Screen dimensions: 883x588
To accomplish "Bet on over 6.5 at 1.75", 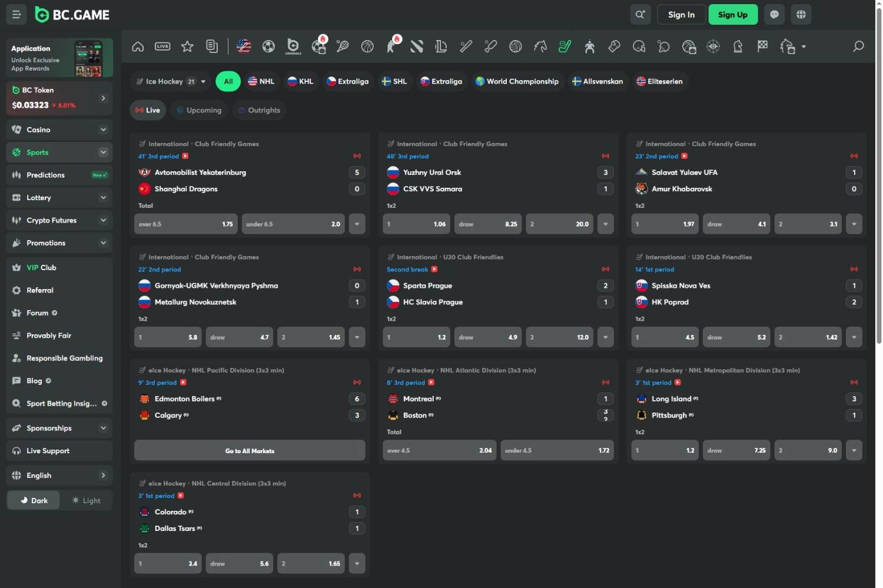I will pyautogui.click(x=186, y=224).
